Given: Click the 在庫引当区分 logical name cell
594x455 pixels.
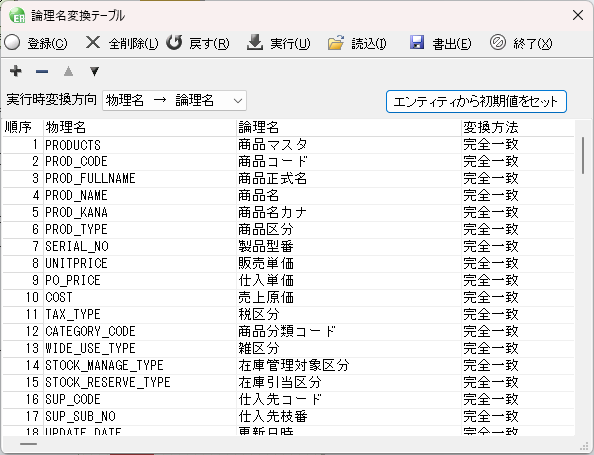Looking at the screenshot, I should click(x=349, y=383).
